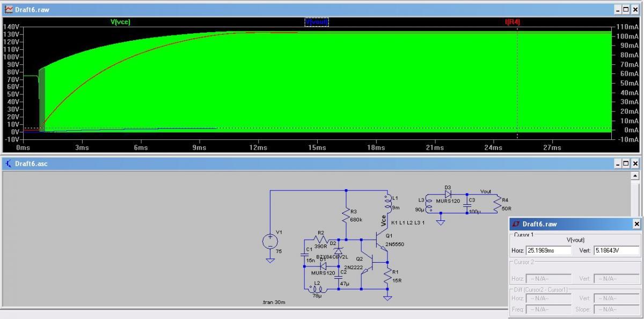Click the Draft6.asc schematic window icon
This screenshot has width=644, height=319.
pos(8,164)
